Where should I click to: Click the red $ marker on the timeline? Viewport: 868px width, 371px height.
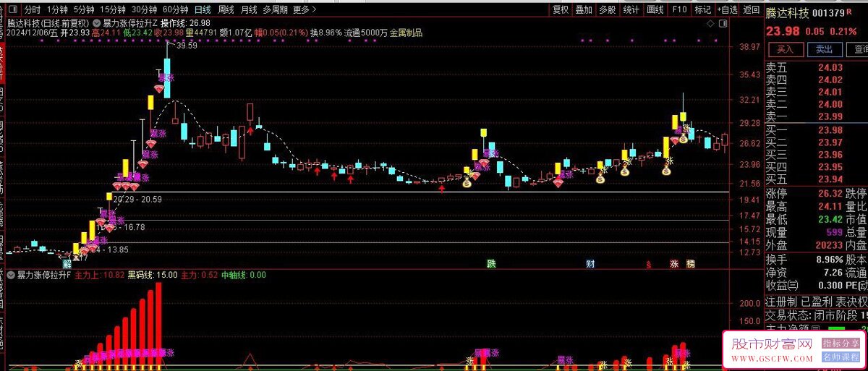coord(649,265)
